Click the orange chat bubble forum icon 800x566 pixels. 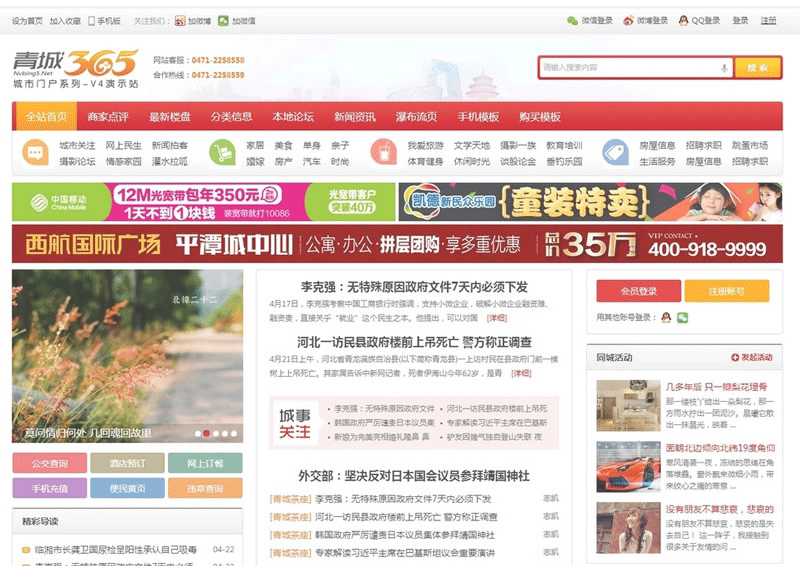pyautogui.click(x=35, y=153)
